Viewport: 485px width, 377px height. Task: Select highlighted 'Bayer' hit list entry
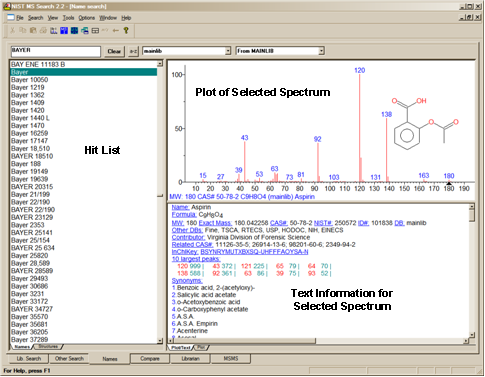coord(83,72)
